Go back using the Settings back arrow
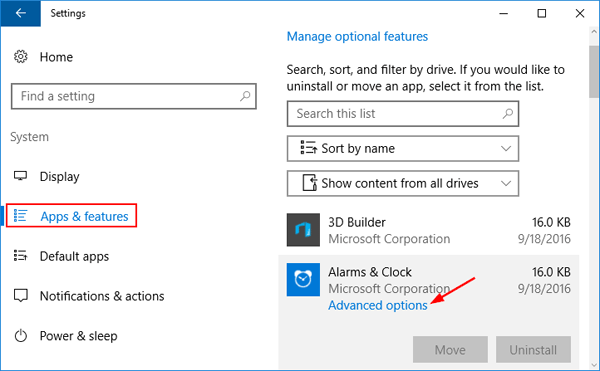Viewport: 600px width, 371px height. pos(21,13)
